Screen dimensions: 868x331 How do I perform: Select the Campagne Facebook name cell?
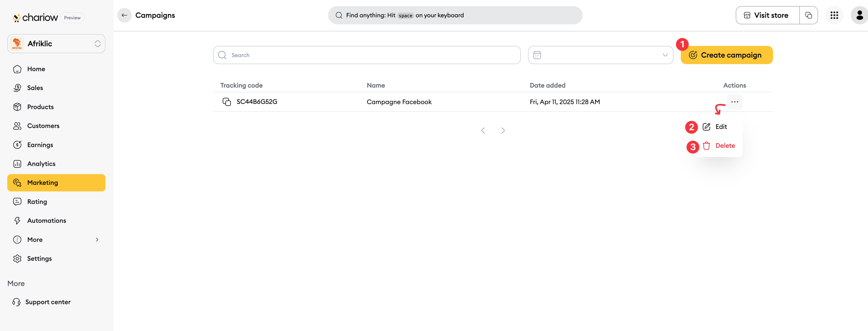pyautogui.click(x=399, y=102)
